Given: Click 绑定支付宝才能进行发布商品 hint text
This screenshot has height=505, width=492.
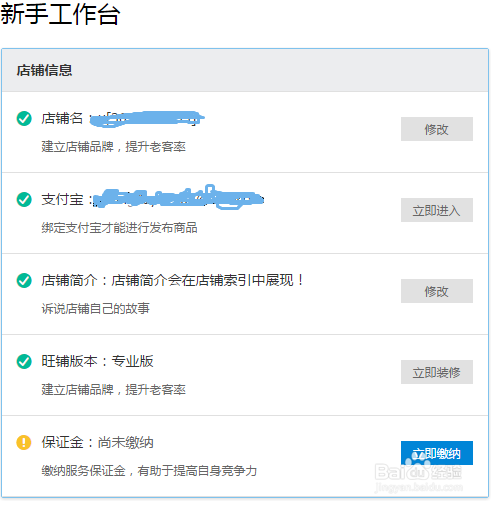Looking at the screenshot, I should (x=119, y=228).
